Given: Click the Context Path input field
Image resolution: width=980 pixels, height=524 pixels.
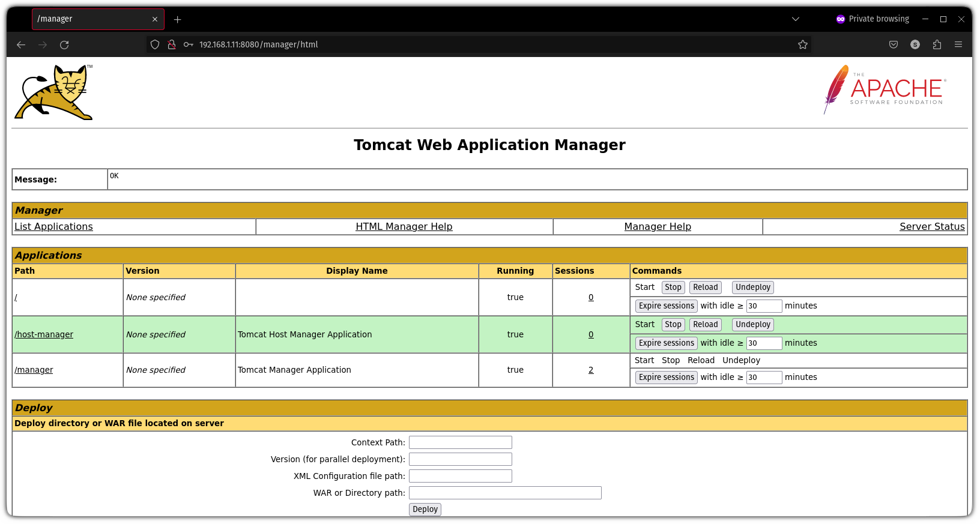Looking at the screenshot, I should [460, 442].
